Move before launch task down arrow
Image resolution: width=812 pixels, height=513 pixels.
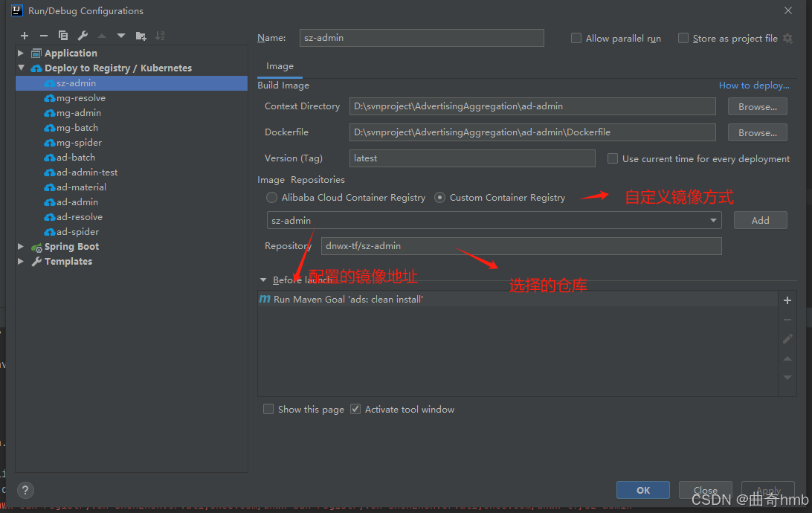pyautogui.click(x=787, y=378)
